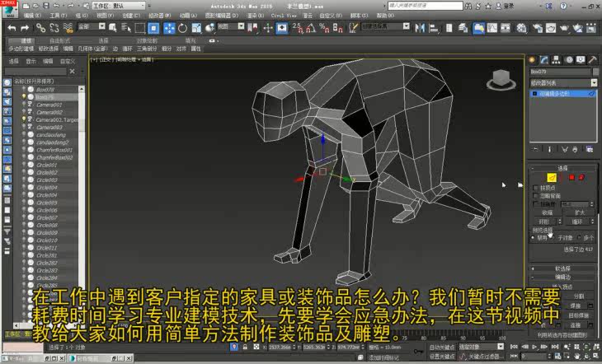Click the Mirror tool icon
The image size is (602, 364).
[x=420, y=28]
